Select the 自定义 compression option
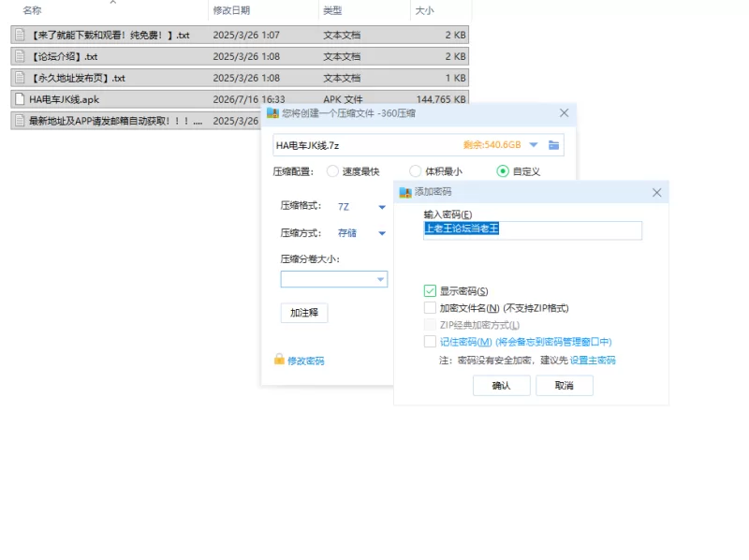Viewport: 749px width, 560px height. 503,171
